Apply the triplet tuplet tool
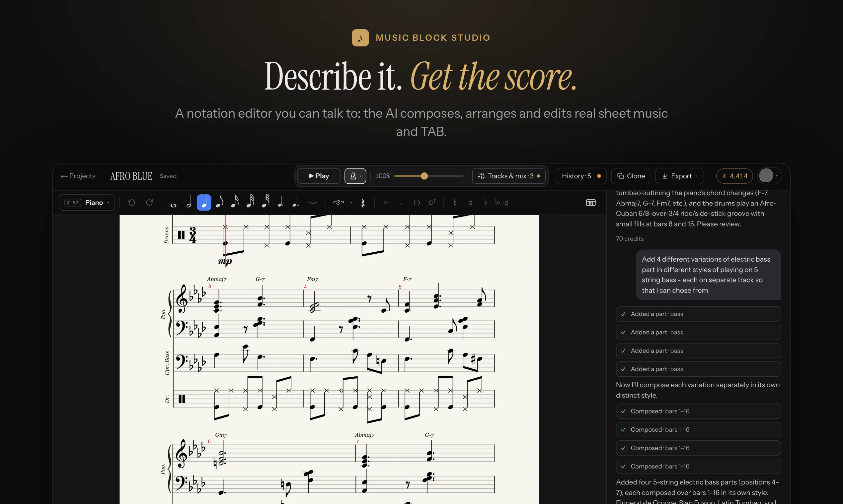 point(338,203)
